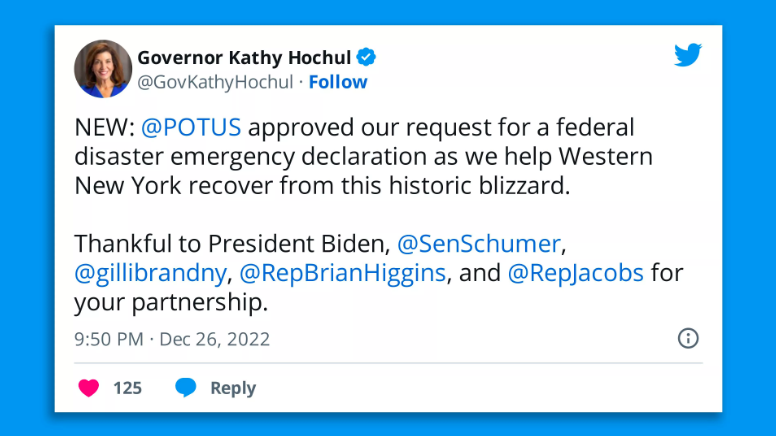Click the 9:50 PM tweet time
This screenshot has width=776, height=436.
(x=108, y=339)
